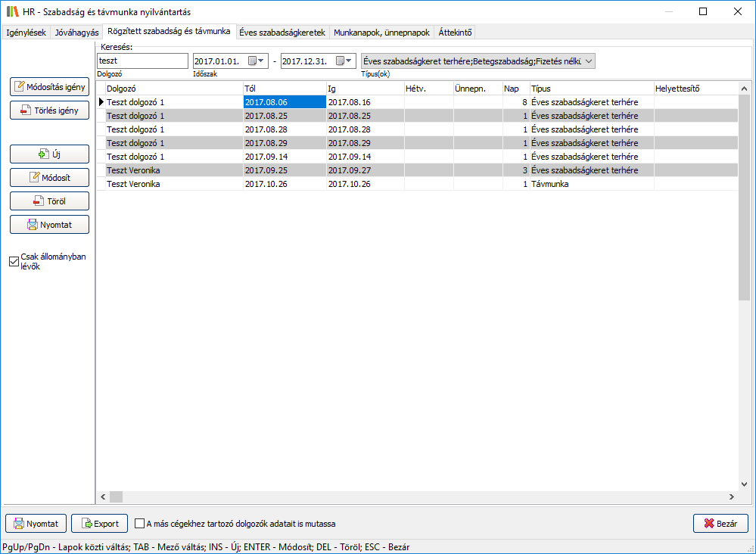Click the Dolgozó search input field
This screenshot has width=756, height=554.
pos(142,61)
